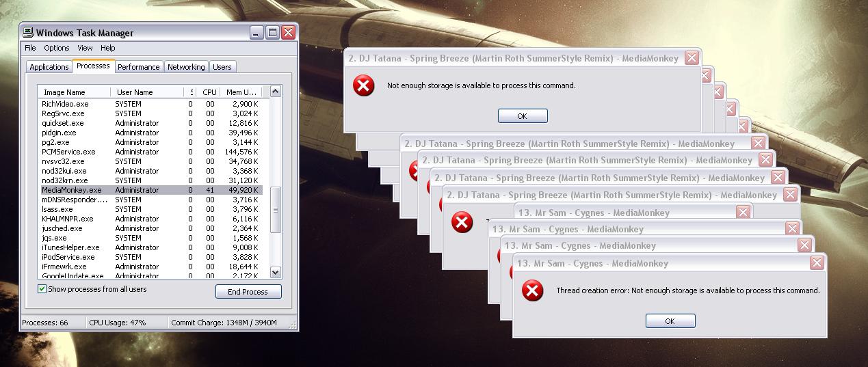
Task: Close the topmost DJ Tatana error dialog
Action: 692,58
